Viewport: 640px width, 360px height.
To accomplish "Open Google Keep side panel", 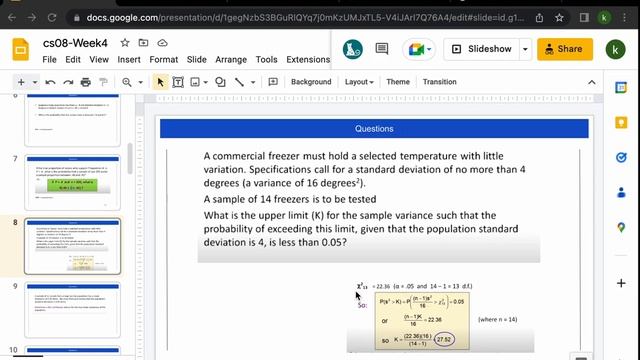I will click(x=621, y=122).
